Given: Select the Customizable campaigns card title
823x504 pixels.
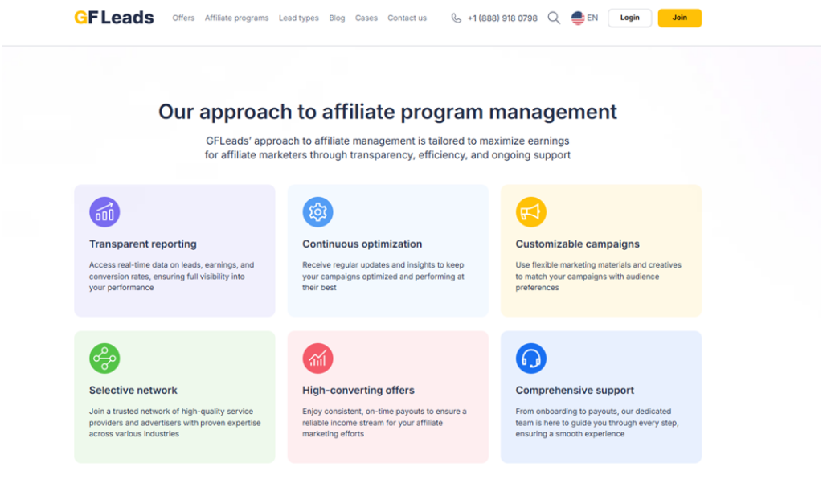Looking at the screenshot, I should click(577, 244).
